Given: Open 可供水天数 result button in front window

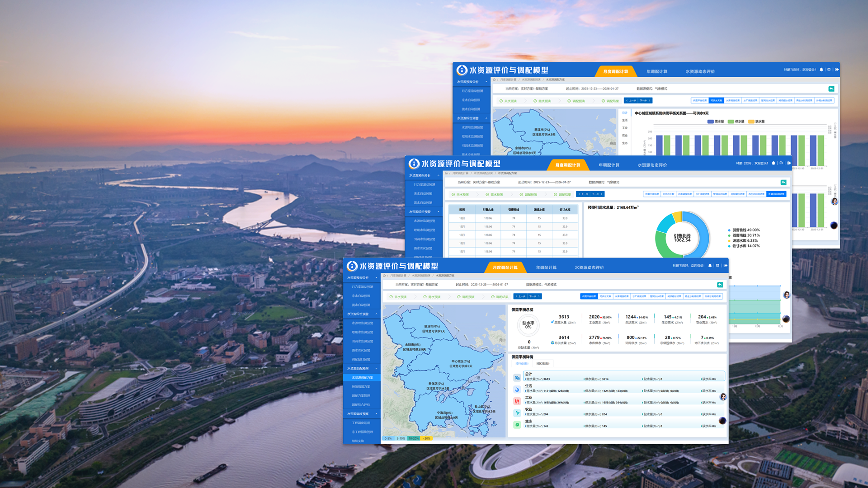Looking at the screenshot, I should tap(605, 296).
